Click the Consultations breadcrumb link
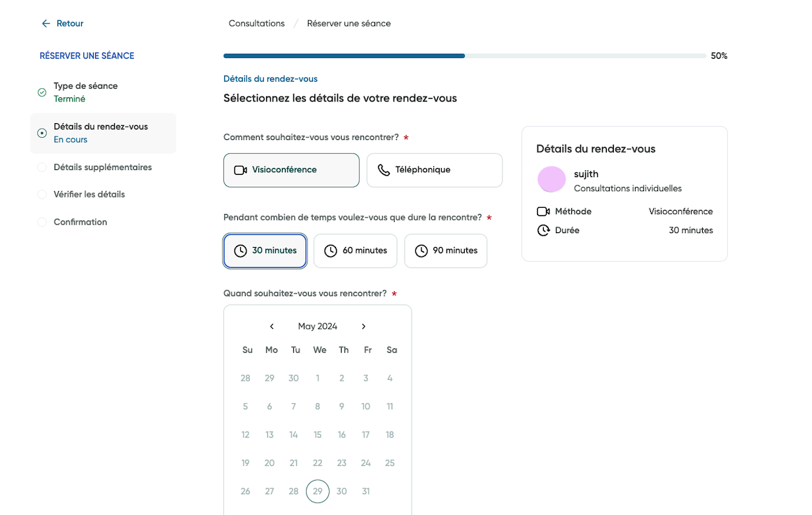812x515 pixels. pos(256,24)
